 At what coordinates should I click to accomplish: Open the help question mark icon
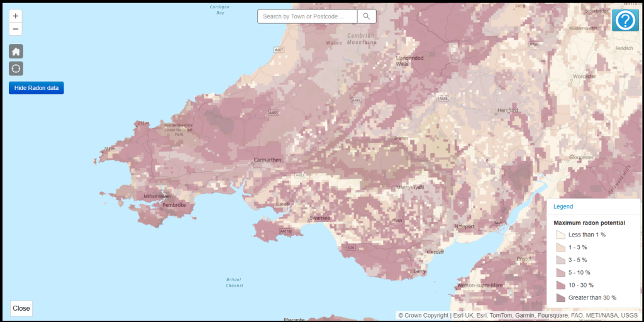click(625, 20)
